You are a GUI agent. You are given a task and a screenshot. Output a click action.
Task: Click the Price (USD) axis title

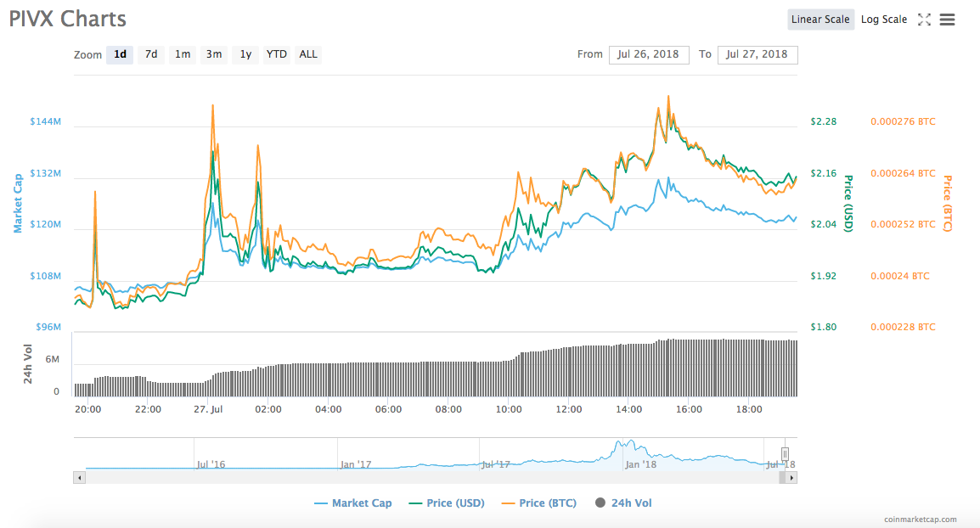click(x=848, y=204)
